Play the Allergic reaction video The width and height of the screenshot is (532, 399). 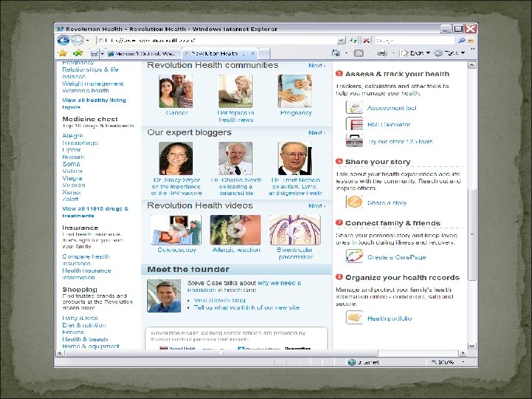point(236,230)
